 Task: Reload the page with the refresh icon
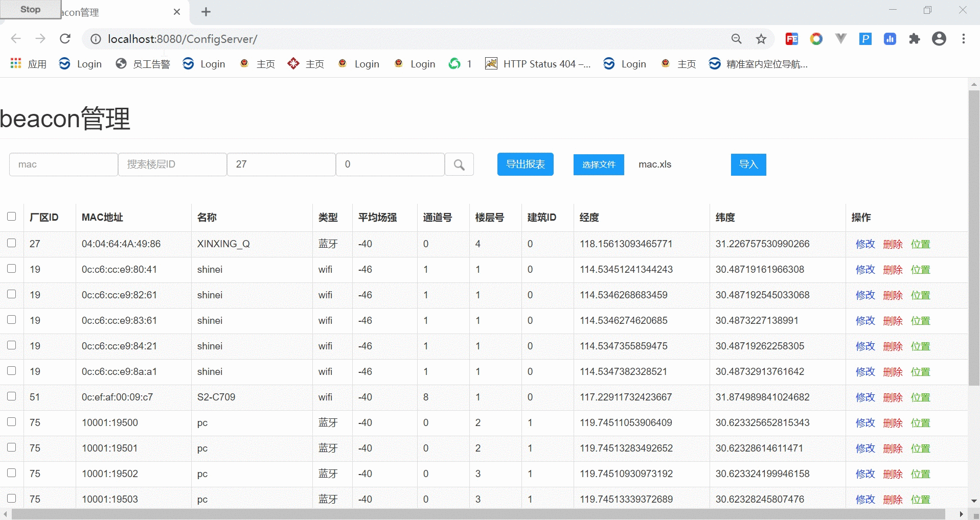click(65, 39)
